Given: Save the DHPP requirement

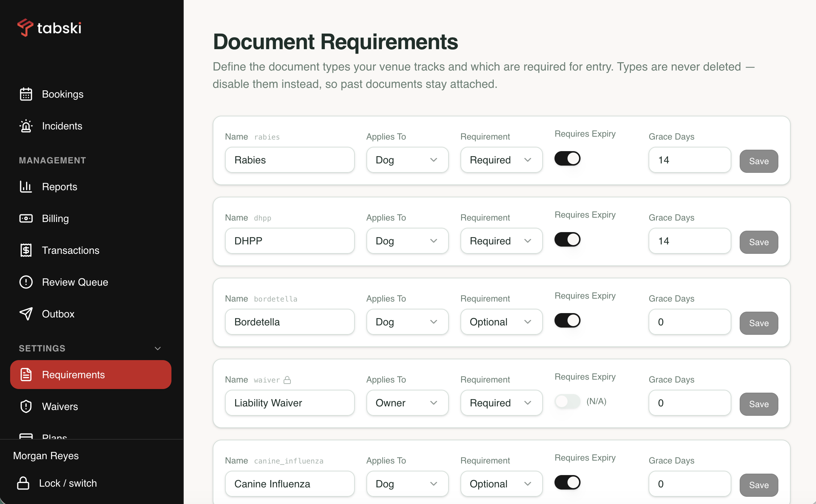Looking at the screenshot, I should point(759,242).
